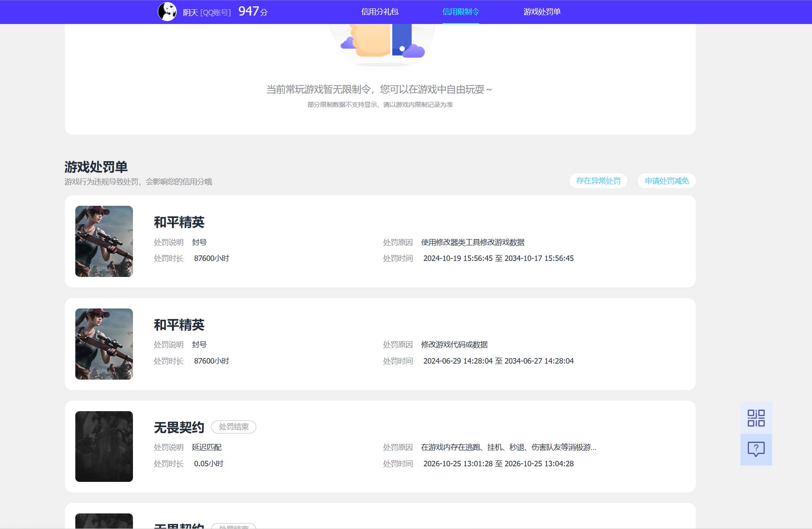
Task: Click subtitle 游戏行为违规导致处罚
Action: tap(138, 182)
